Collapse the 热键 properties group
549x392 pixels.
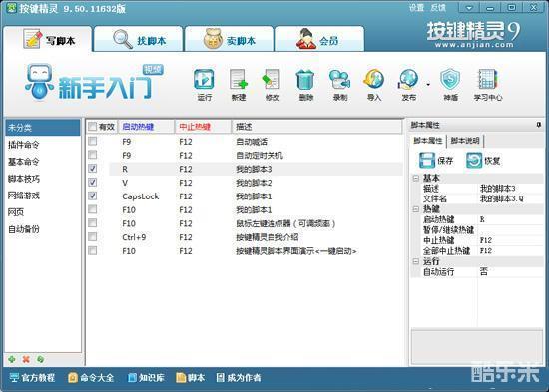pos(416,209)
